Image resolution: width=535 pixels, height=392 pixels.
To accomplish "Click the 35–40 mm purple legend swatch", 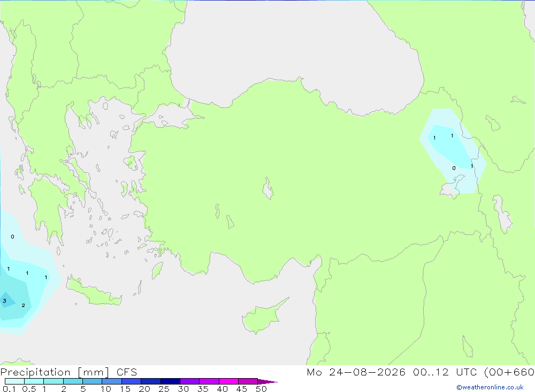I will tap(209, 381).
